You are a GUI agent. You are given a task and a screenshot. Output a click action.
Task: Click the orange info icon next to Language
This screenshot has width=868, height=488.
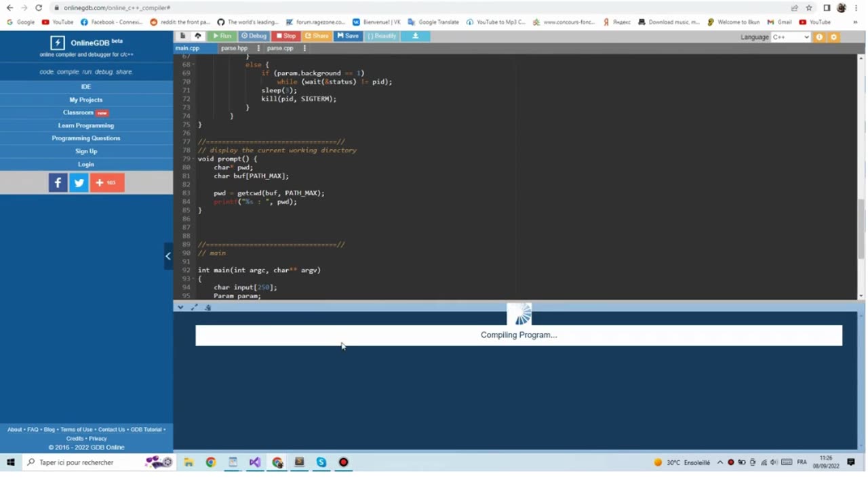pyautogui.click(x=819, y=37)
